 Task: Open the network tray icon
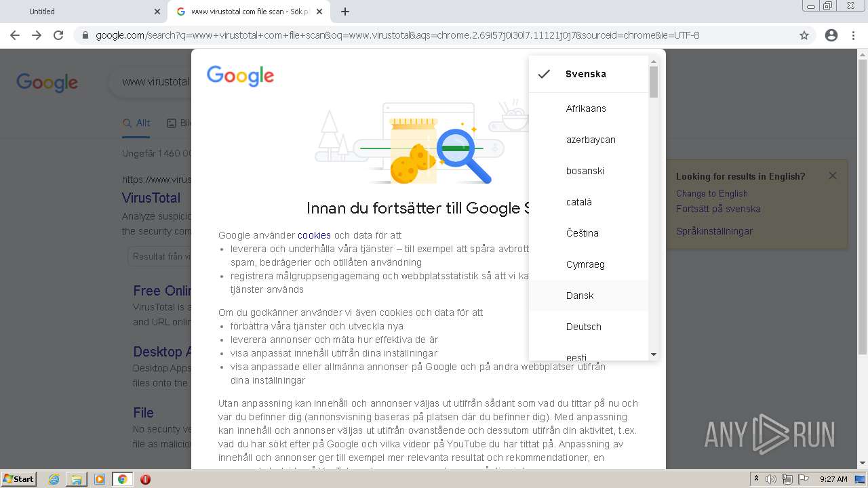[787, 479]
